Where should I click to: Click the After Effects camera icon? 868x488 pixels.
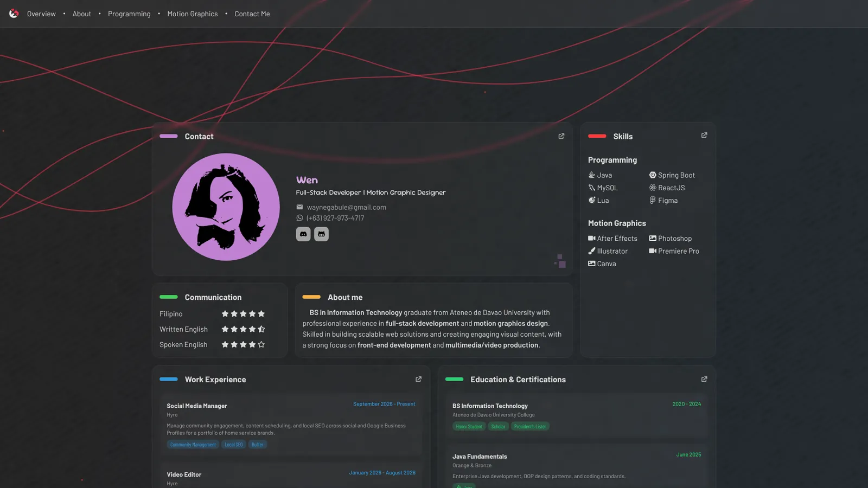click(592, 238)
